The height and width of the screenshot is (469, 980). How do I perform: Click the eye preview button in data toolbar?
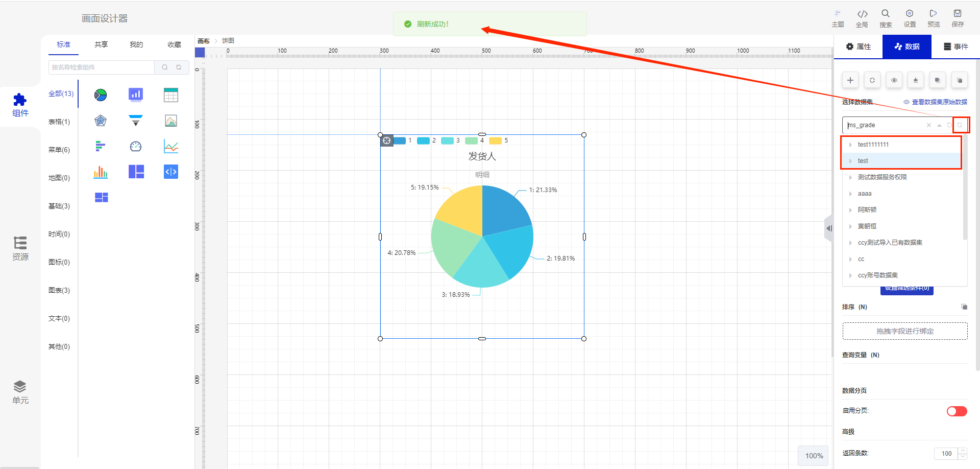pos(894,80)
